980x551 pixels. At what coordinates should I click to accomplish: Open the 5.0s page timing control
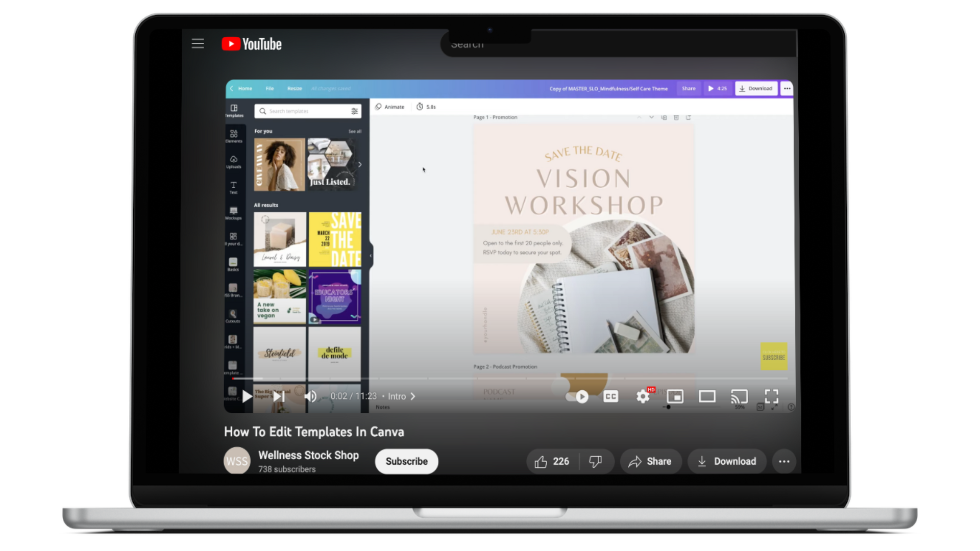tap(426, 107)
